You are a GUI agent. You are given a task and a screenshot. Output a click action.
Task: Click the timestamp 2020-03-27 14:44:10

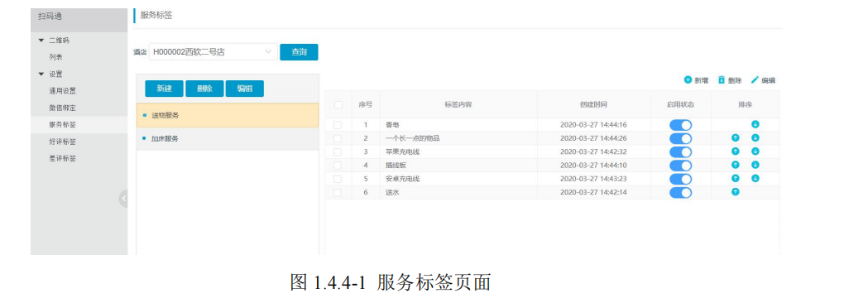pos(593,165)
